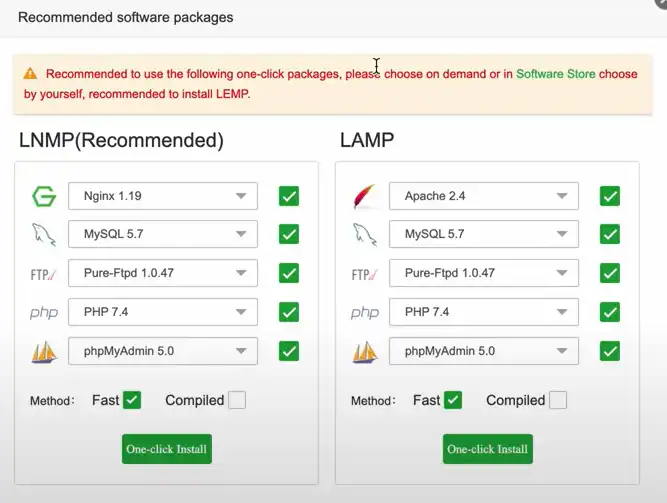Image resolution: width=667 pixels, height=503 pixels.
Task: Click the FTP icon in LAMP column
Action: pyautogui.click(x=365, y=274)
